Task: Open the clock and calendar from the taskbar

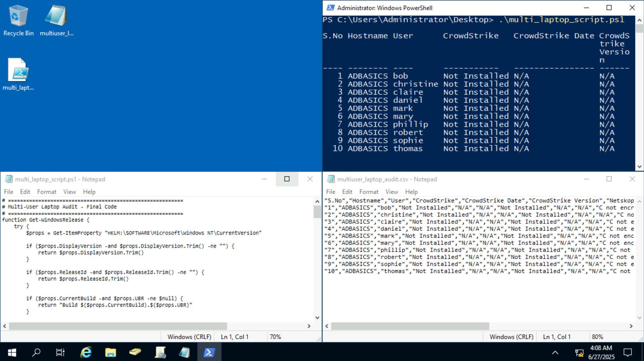Action: tap(601, 352)
